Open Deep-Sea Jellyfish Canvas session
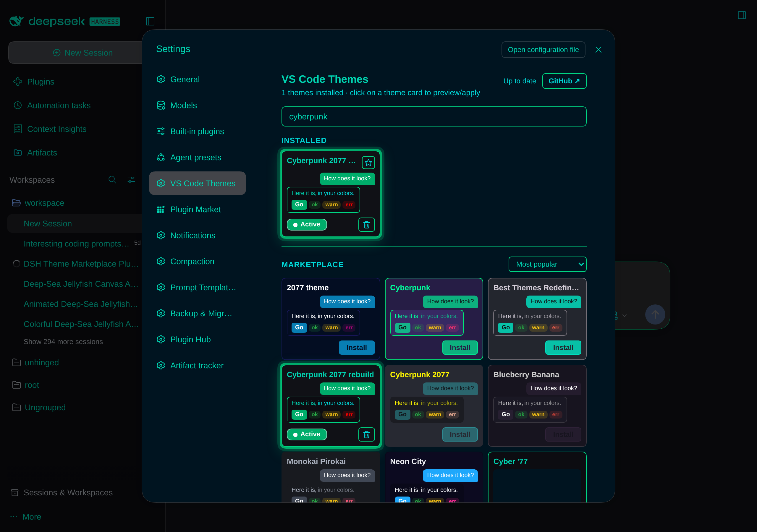Viewport: 757px width, 532px height. pos(81,284)
